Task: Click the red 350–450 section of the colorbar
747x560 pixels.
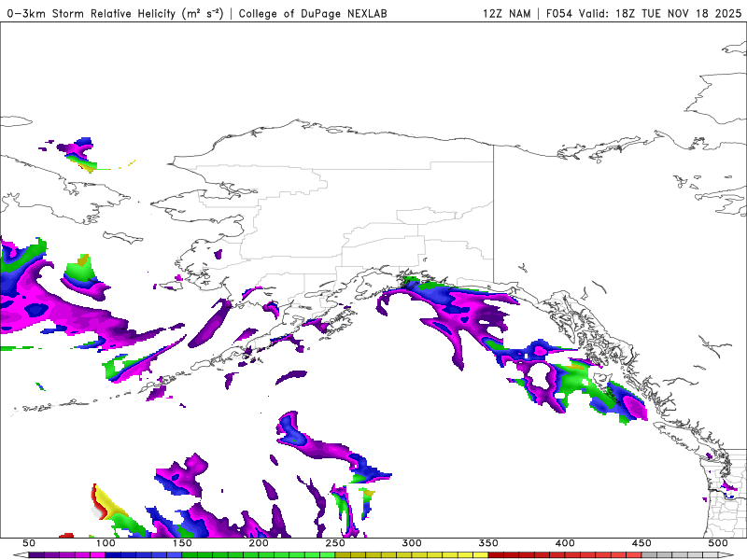Action: click(565, 555)
